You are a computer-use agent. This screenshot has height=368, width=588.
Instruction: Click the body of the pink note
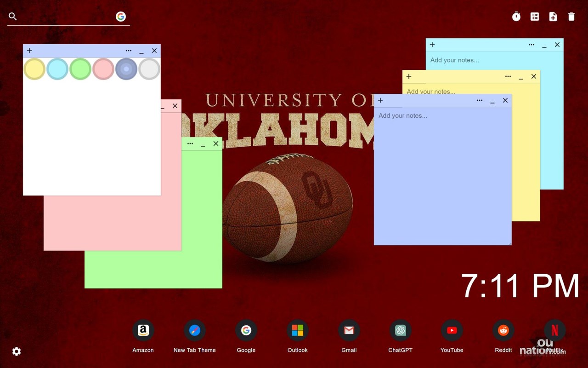(x=113, y=223)
